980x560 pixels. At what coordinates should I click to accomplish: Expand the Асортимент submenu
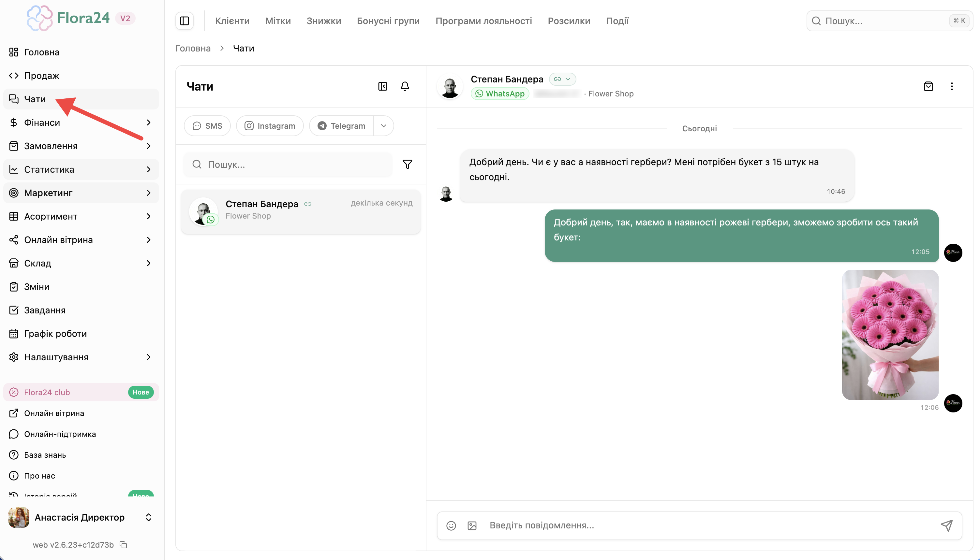(x=149, y=217)
